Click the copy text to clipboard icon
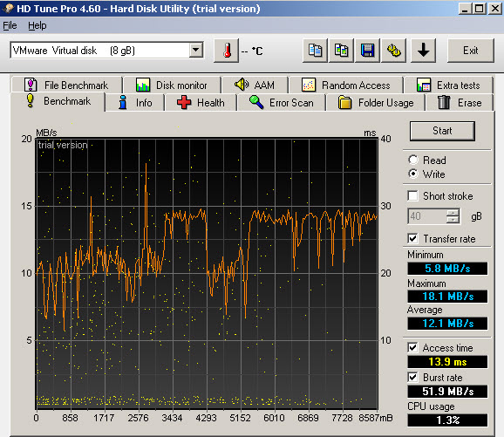This screenshot has width=504, height=437. pyautogui.click(x=315, y=51)
